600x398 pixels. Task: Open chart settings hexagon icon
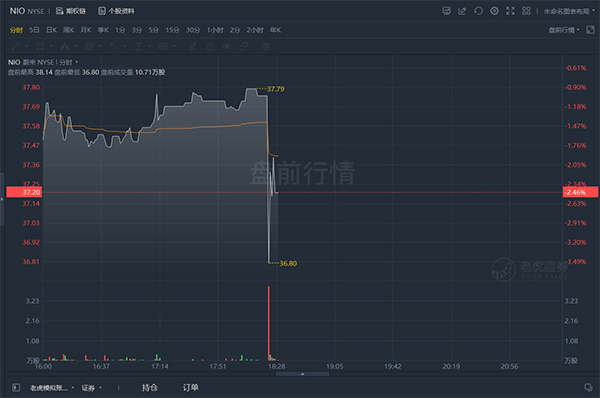(494, 11)
